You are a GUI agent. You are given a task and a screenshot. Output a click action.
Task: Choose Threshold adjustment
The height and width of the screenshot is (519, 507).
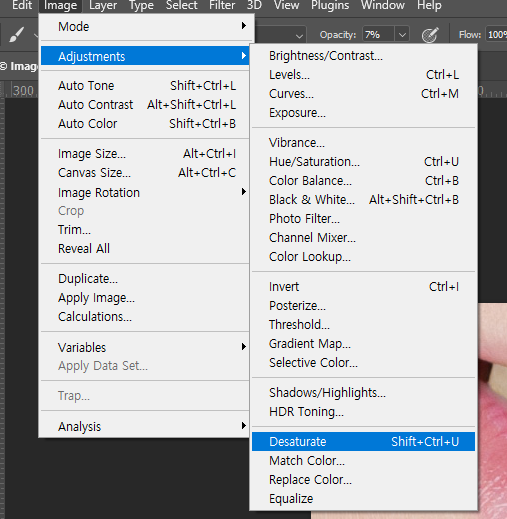363,325
